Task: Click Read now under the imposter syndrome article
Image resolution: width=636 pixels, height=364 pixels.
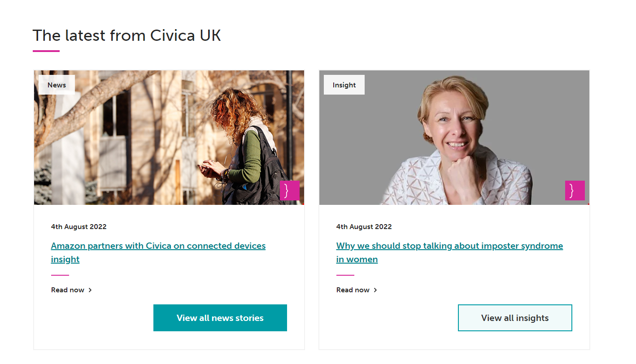Action: tap(353, 290)
